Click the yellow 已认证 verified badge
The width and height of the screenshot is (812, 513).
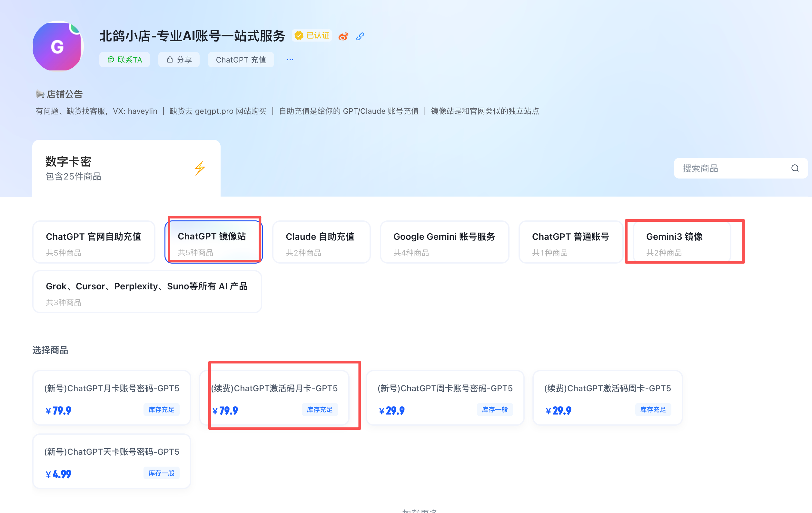tap(312, 35)
